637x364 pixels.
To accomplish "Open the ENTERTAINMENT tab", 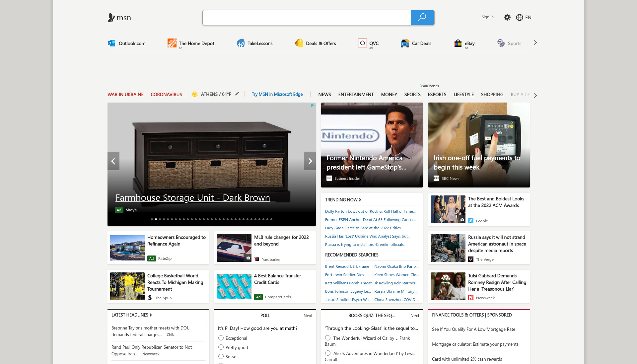I will [356, 95].
